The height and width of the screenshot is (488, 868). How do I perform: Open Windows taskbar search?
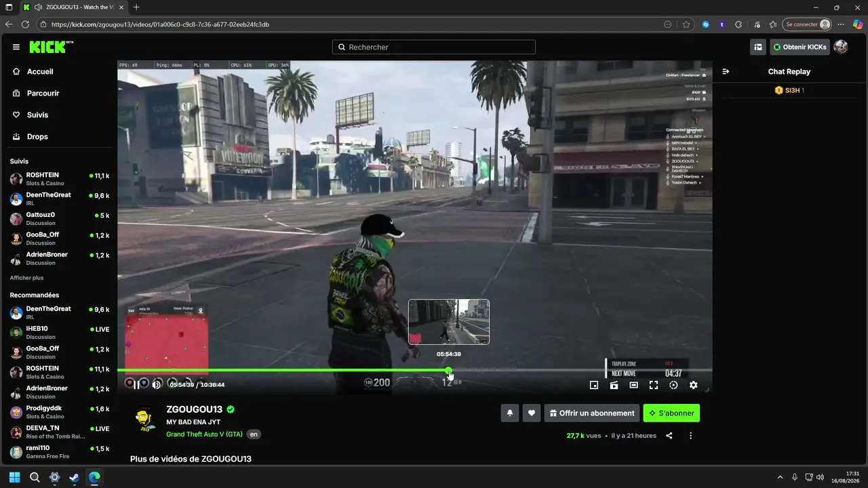35,477
